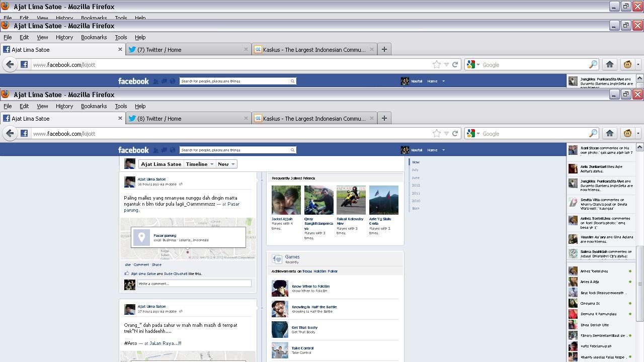
Task: Open Google search engine dropdown in front window
Action: pyautogui.click(x=473, y=133)
